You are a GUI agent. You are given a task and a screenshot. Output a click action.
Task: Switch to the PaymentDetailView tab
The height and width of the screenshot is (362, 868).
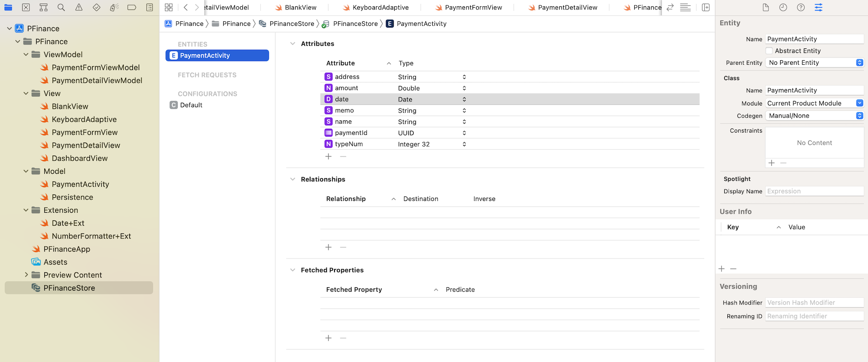pos(563,7)
